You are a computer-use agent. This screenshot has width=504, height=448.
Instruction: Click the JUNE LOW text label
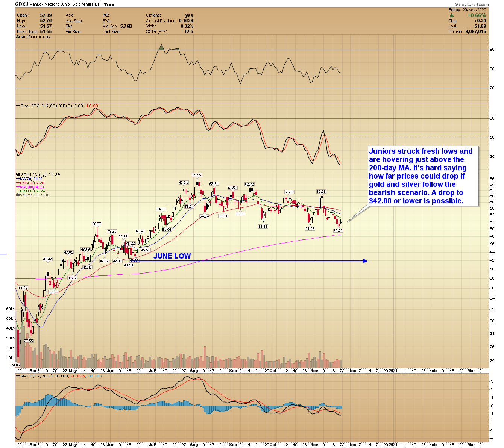pyautogui.click(x=172, y=256)
